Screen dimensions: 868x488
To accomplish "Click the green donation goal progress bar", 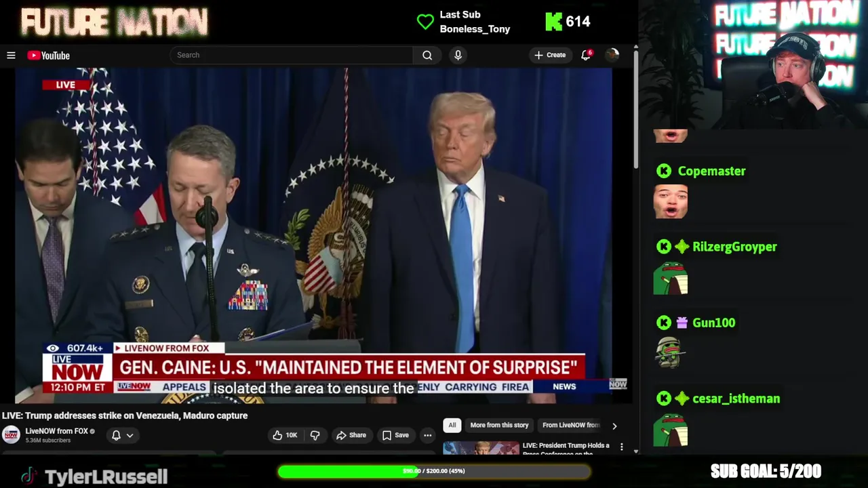I will [x=434, y=471].
